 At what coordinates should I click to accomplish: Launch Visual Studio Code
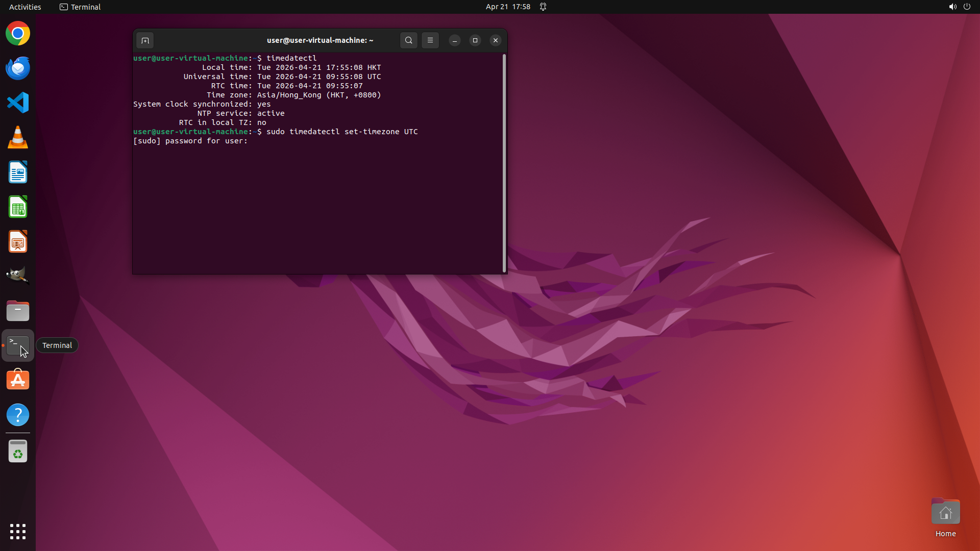click(x=18, y=103)
